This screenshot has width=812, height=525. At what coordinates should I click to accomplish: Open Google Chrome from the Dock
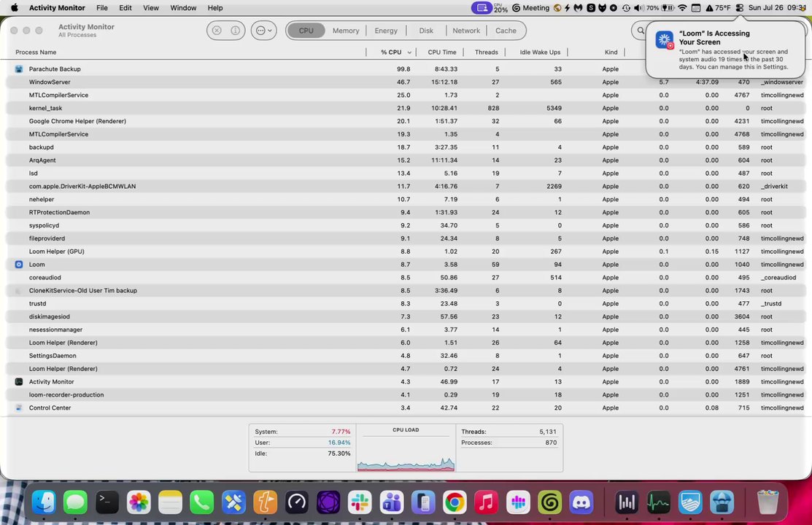coord(455,502)
